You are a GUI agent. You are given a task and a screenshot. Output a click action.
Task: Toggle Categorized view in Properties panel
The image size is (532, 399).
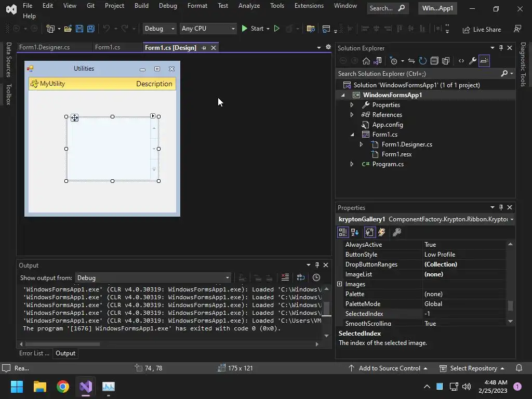click(x=343, y=232)
